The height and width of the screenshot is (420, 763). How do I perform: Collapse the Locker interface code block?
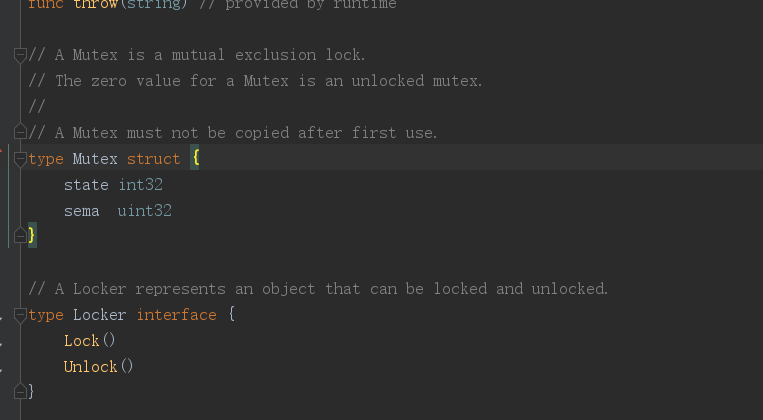point(20,315)
